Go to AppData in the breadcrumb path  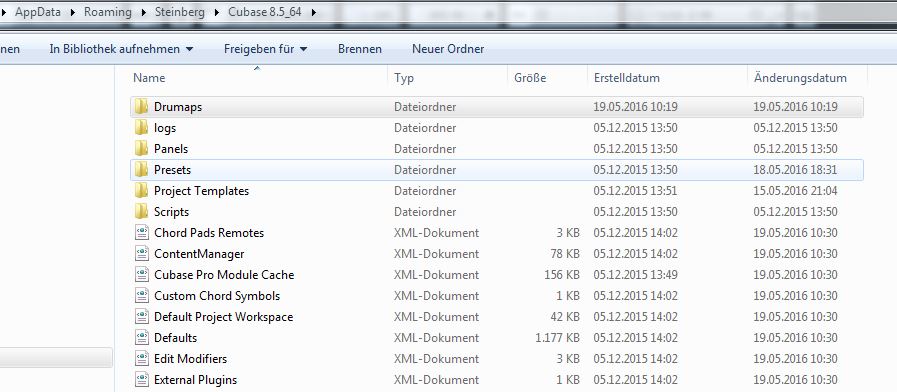pos(38,12)
